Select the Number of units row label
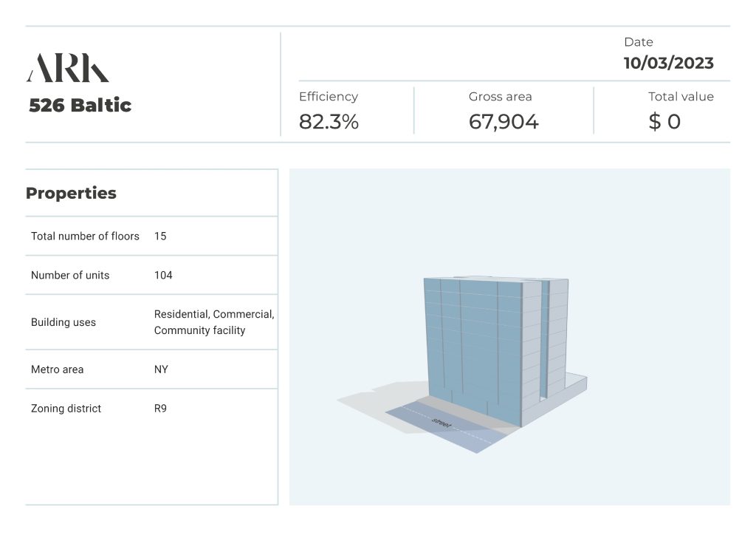This screenshot has height=535, width=756. 70,276
